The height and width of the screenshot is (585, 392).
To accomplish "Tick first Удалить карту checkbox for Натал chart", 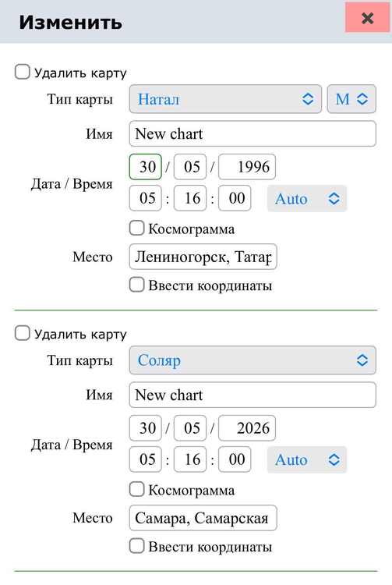I will tap(22, 72).
